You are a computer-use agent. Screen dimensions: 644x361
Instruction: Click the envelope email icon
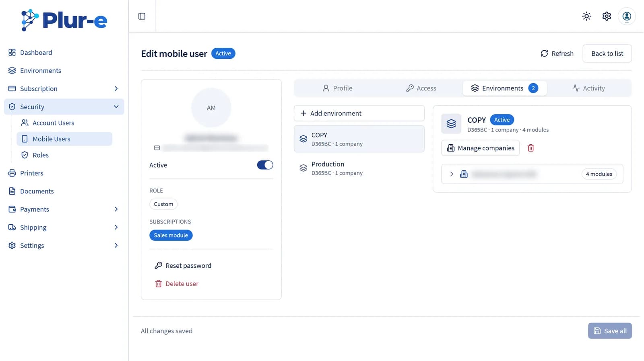pos(157,148)
